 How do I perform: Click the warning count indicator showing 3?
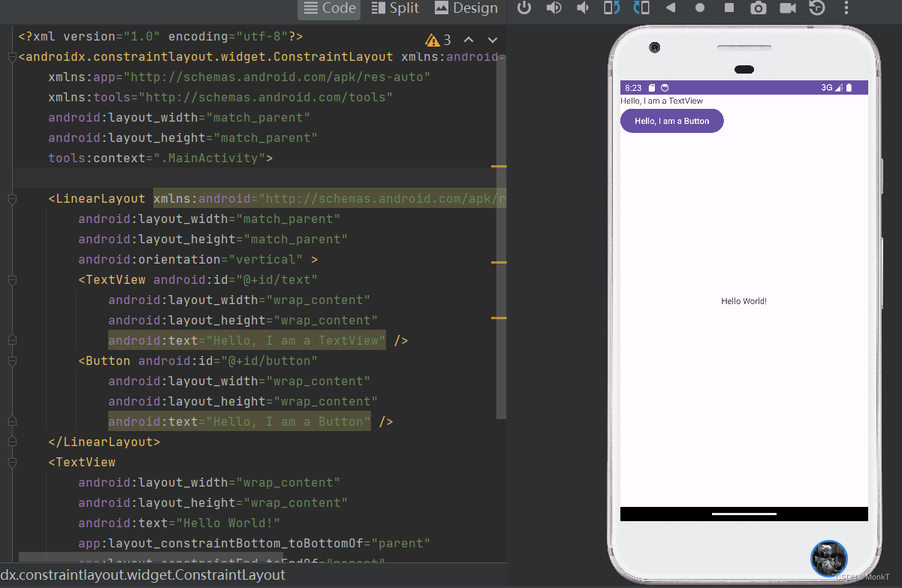tap(439, 40)
